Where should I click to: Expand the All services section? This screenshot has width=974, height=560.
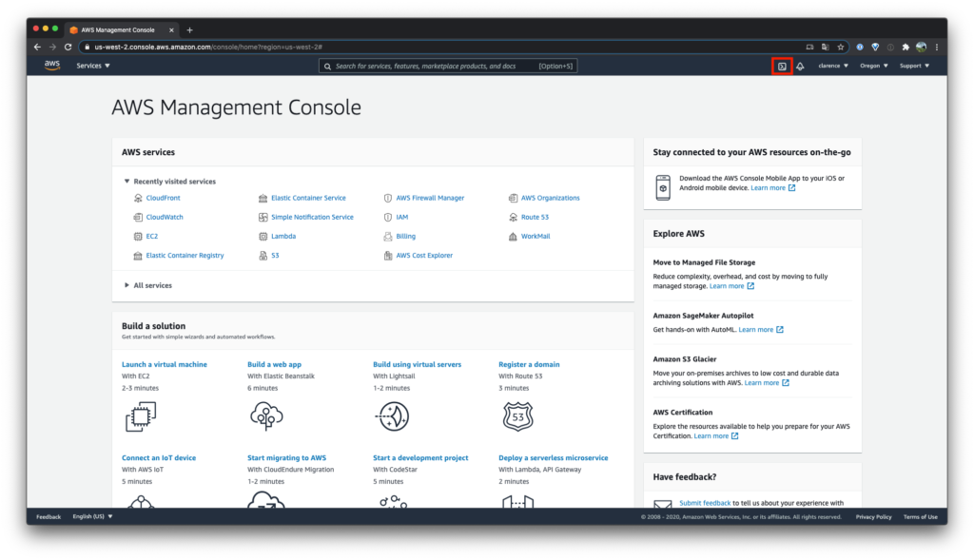pyautogui.click(x=147, y=285)
